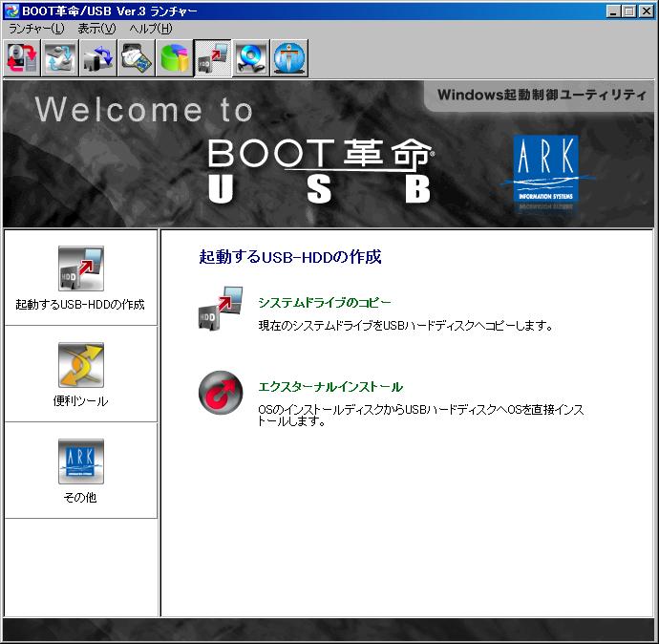Open the 表示(V) menu
This screenshot has height=644, width=659.
point(96,29)
